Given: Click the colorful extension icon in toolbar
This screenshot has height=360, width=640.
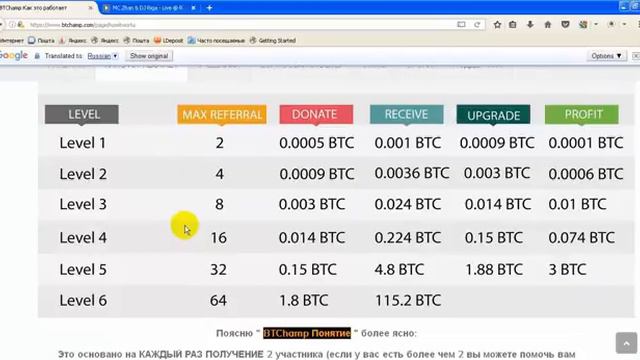Looking at the screenshot, I should tap(583, 24).
